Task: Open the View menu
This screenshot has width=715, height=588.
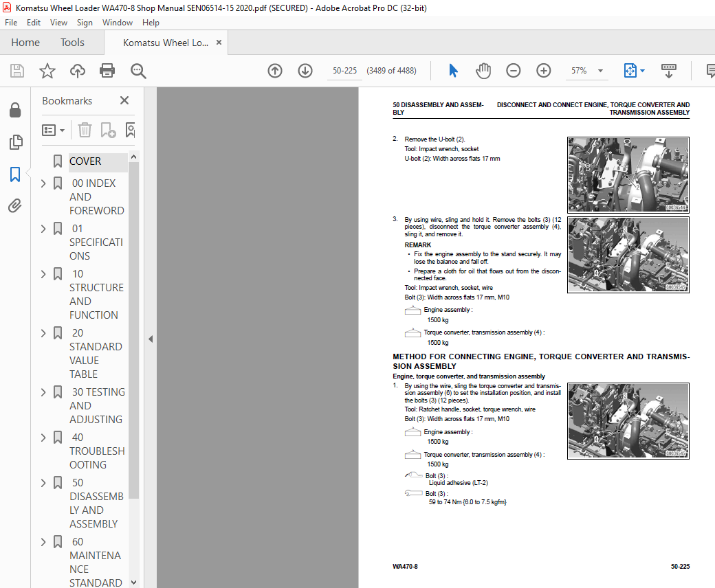Action: pos(58,22)
